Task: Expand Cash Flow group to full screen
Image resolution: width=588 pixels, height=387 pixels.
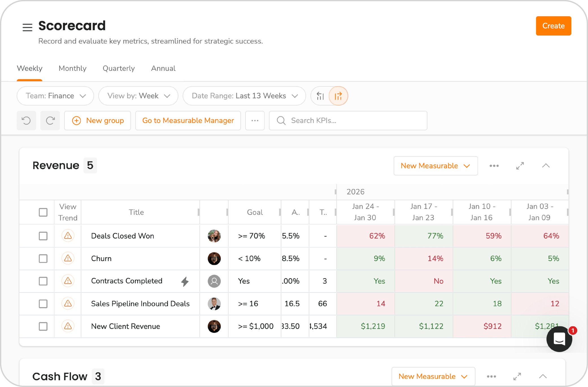Action: click(x=517, y=377)
